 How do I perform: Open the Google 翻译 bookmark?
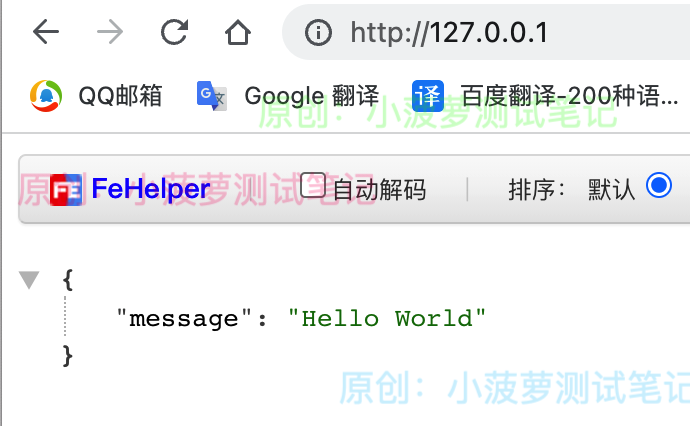click(x=312, y=95)
